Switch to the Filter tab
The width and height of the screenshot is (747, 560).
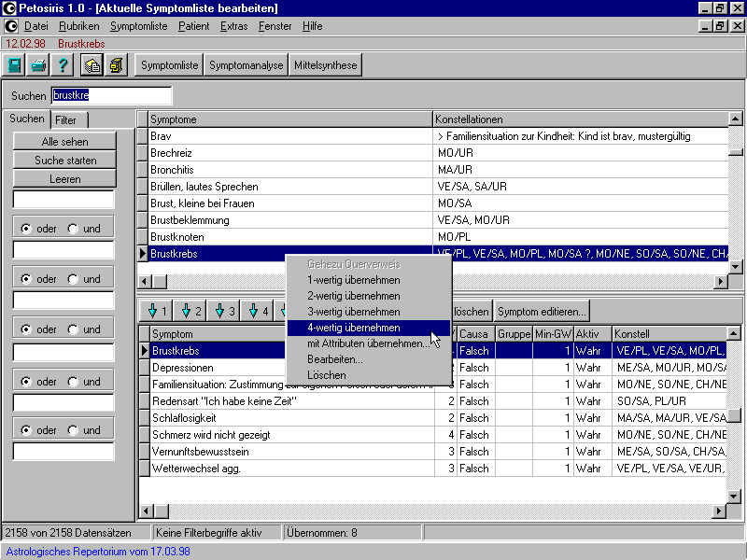pos(69,120)
